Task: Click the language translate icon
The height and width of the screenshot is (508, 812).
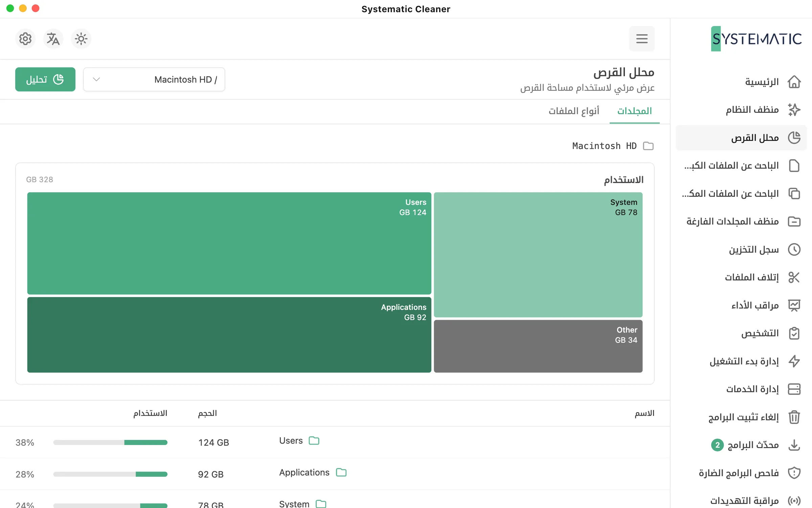Action: (x=53, y=39)
